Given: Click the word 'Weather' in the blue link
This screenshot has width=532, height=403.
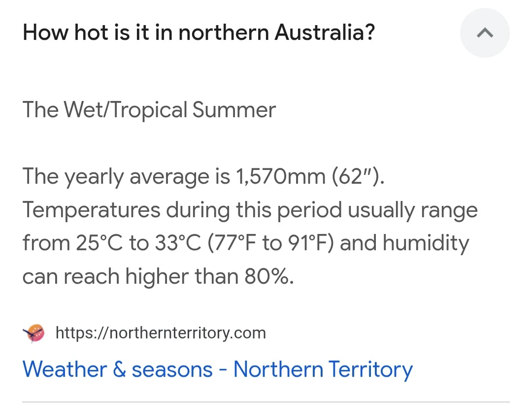Looking at the screenshot, I should pyautogui.click(x=65, y=369).
